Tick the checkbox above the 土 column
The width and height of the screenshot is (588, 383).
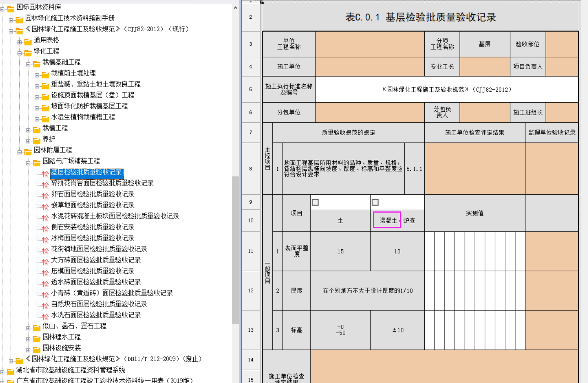[x=315, y=202]
